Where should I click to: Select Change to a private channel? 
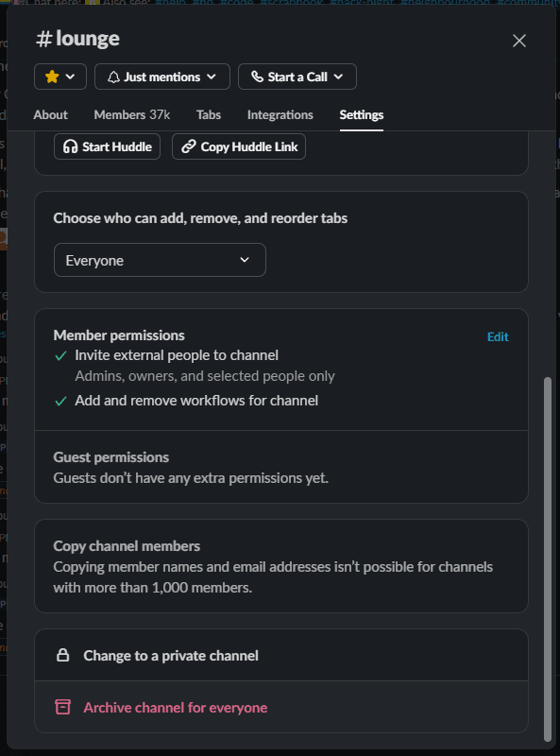281,655
